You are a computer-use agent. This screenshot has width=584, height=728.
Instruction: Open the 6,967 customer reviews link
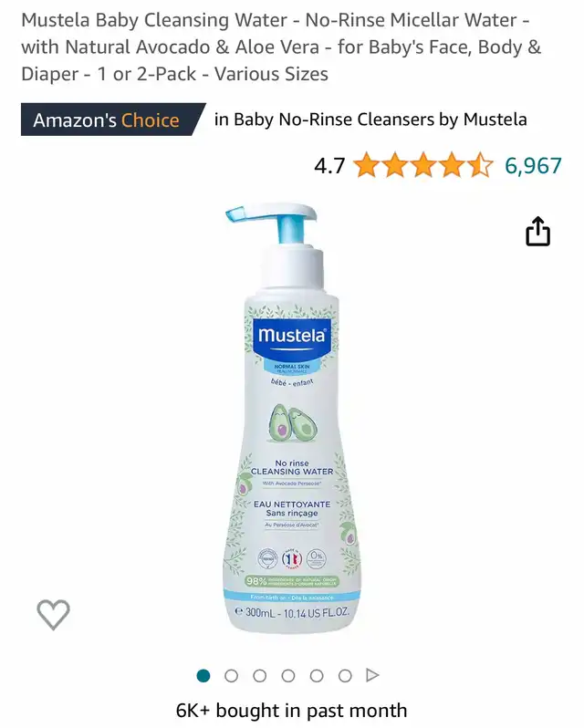[x=534, y=166]
